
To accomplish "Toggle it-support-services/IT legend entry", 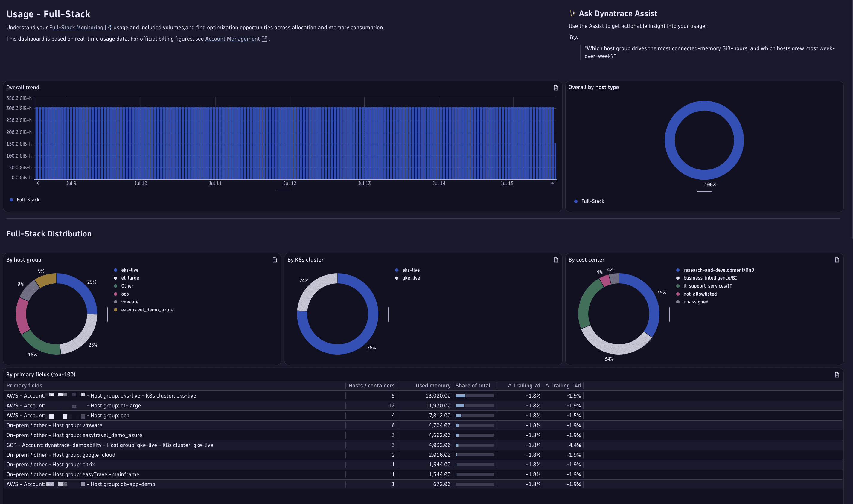I will [x=704, y=286].
